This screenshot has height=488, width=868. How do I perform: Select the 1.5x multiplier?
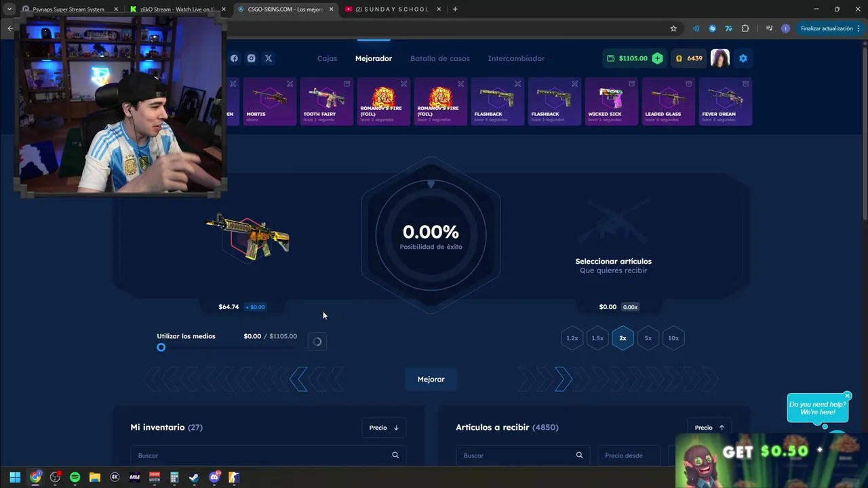tap(597, 338)
